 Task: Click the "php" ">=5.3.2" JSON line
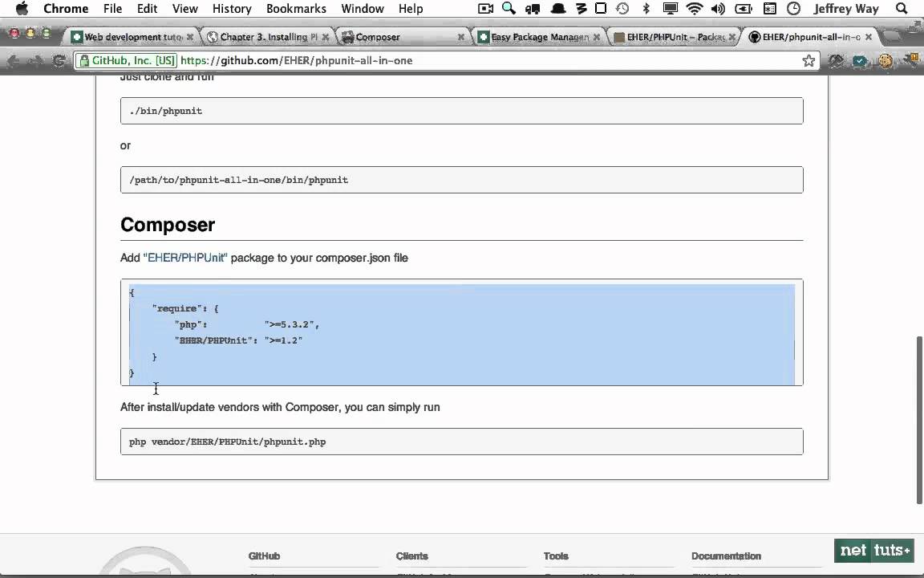coord(247,324)
